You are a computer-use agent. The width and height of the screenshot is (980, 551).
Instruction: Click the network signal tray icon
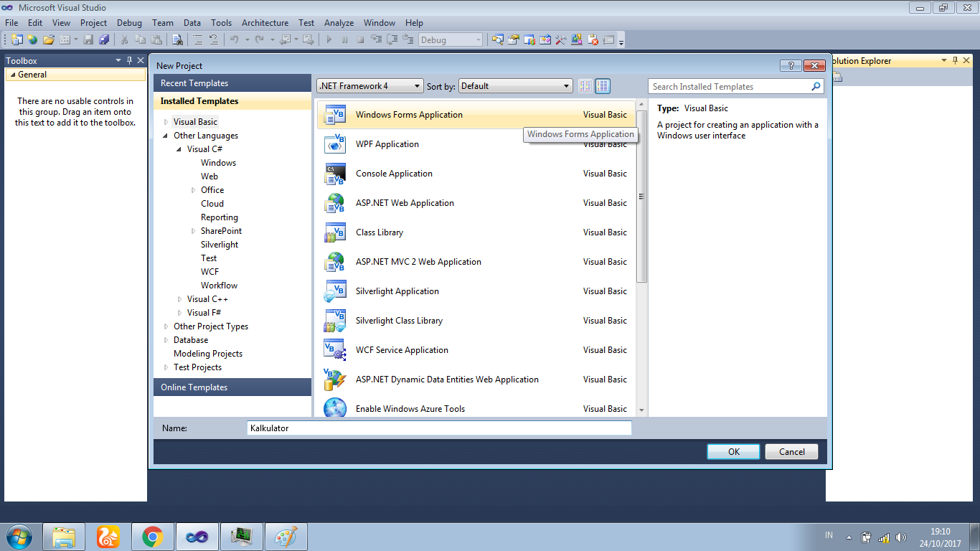pos(884,537)
